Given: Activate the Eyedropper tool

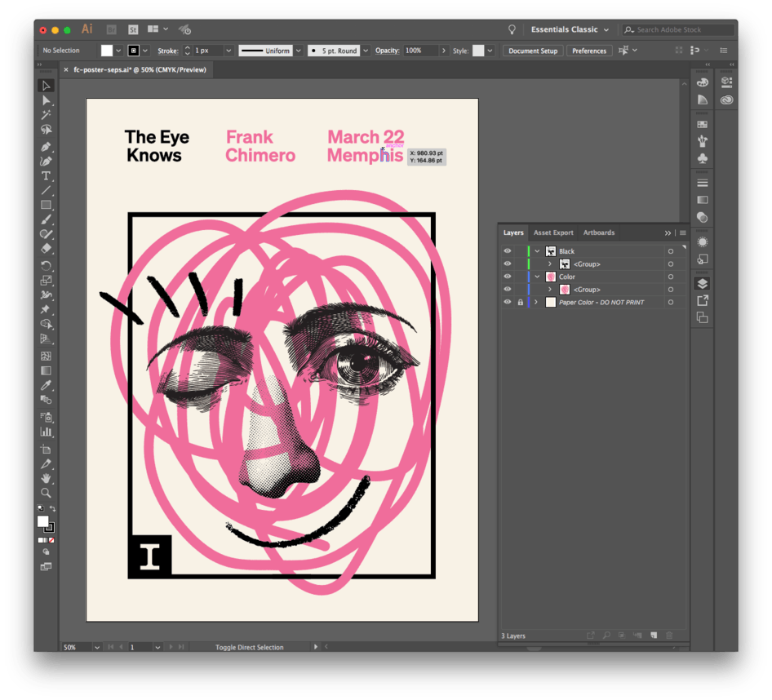Looking at the screenshot, I should pyautogui.click(x=47, y=385).
